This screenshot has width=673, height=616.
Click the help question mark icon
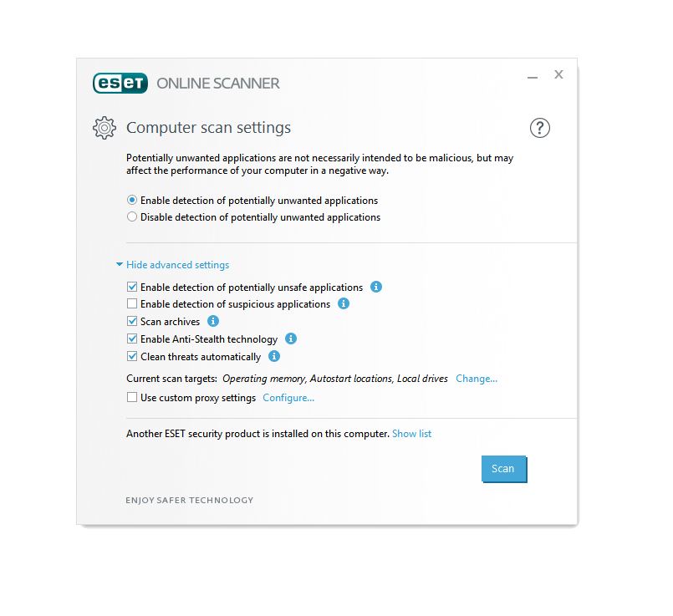click(540, 128)
